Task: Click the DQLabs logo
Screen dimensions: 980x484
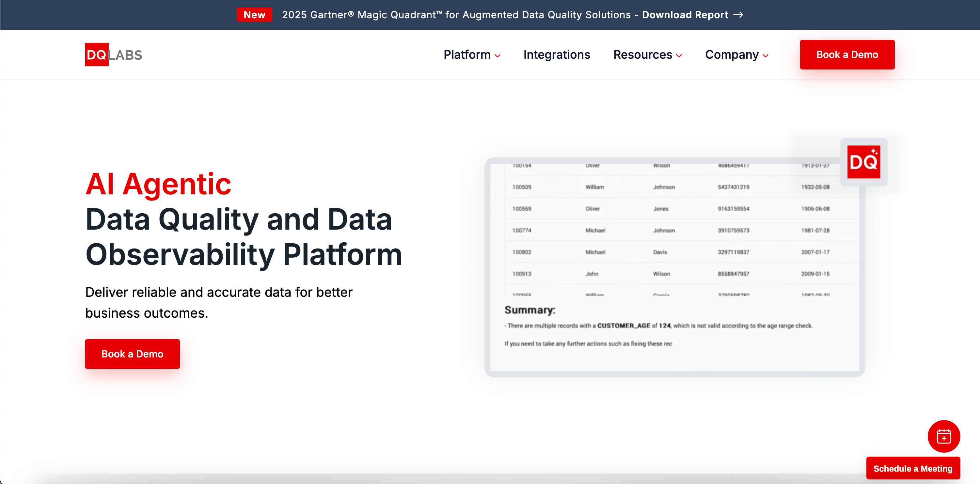Action: (113, 54)
